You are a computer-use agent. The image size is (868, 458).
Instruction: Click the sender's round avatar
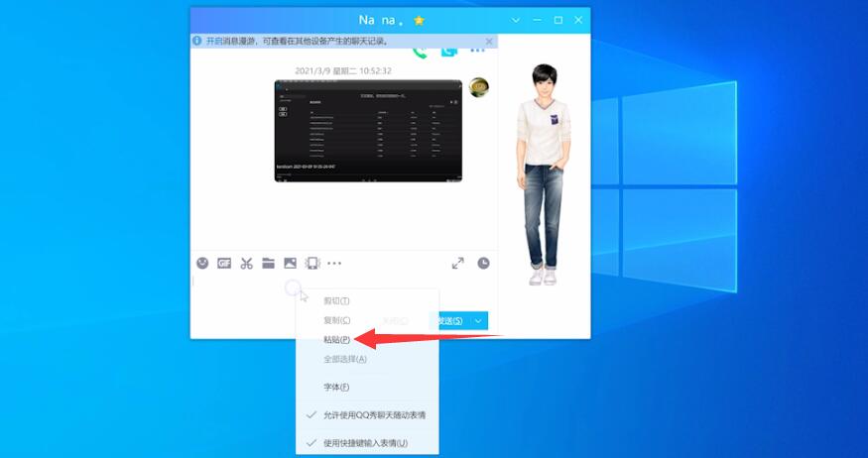[x=479, y=87]
